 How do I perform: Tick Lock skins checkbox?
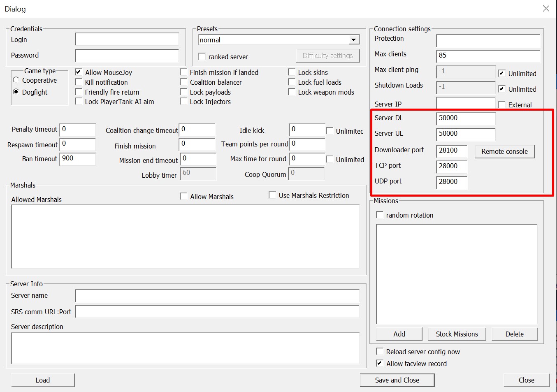click(292, 72)
